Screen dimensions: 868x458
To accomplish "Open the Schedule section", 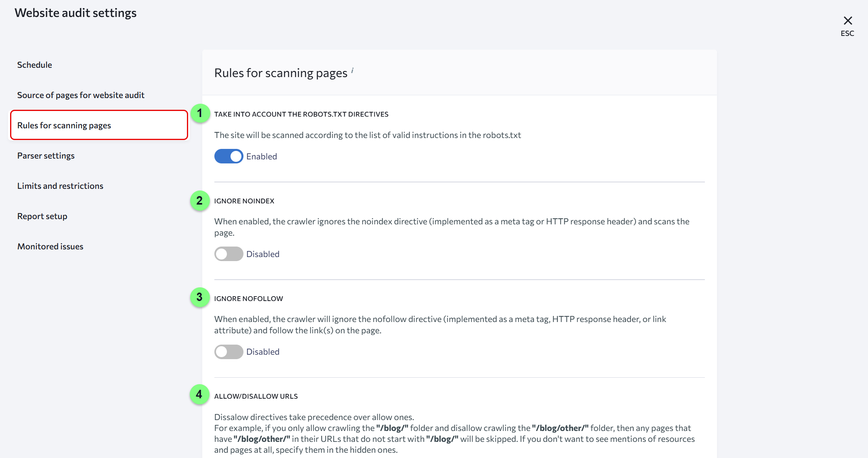I will tap(35, 65).
